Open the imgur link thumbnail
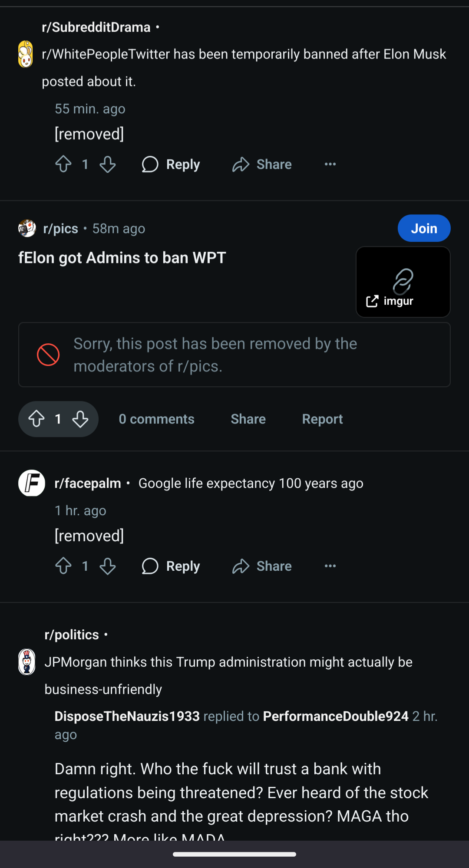Screen dimensions: 469x868 (x=403, y=282)
